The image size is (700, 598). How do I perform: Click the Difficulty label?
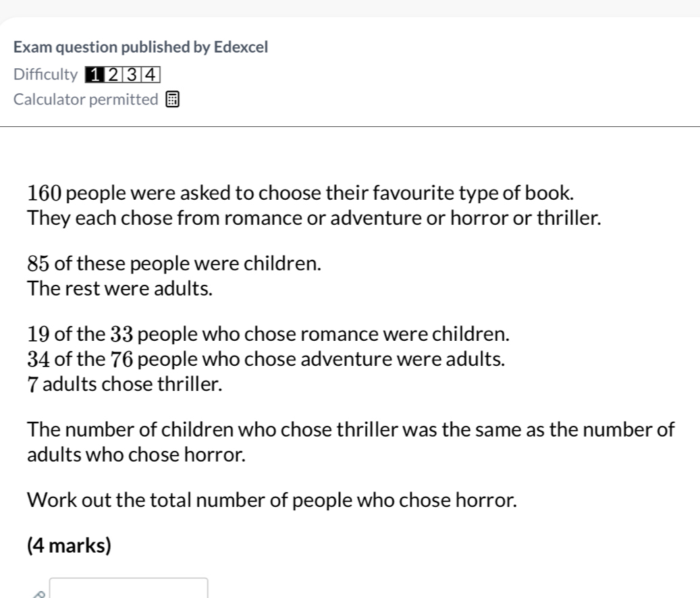(x=45, y=74)
